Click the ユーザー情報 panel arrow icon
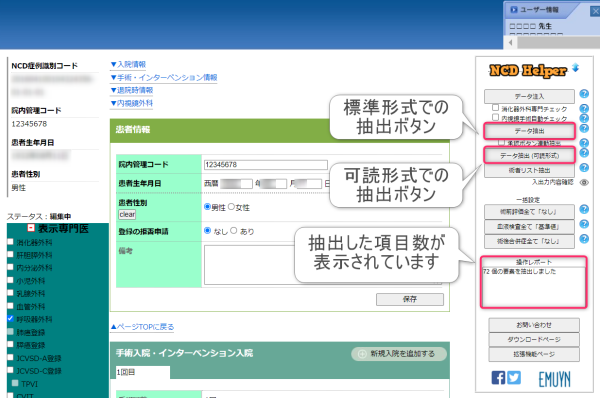This screenshot has width=600, height=398. click(x=514, y=10)
